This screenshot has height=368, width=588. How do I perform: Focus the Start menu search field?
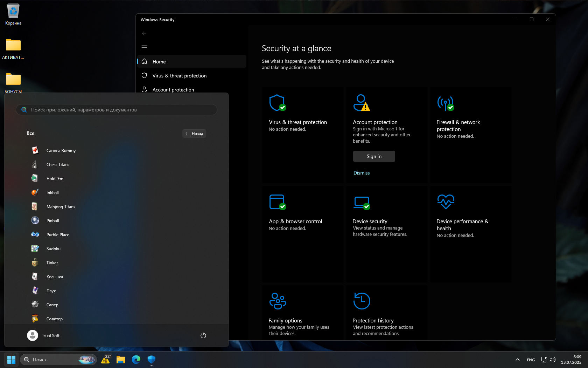117,110
